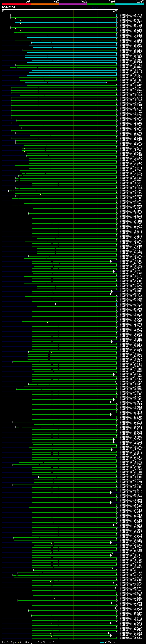Select hit label UniRef100_B4KY99
This screenshot has height=644, width=146.
131,286
